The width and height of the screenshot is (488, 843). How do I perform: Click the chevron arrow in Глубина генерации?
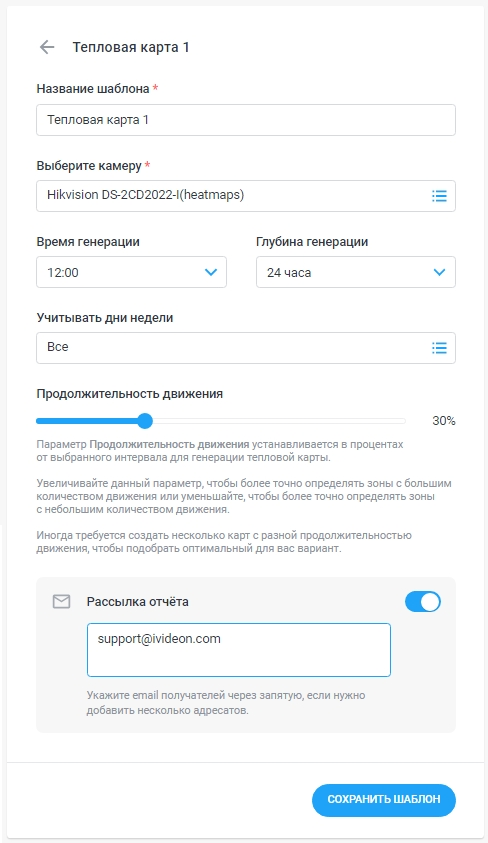439,272
